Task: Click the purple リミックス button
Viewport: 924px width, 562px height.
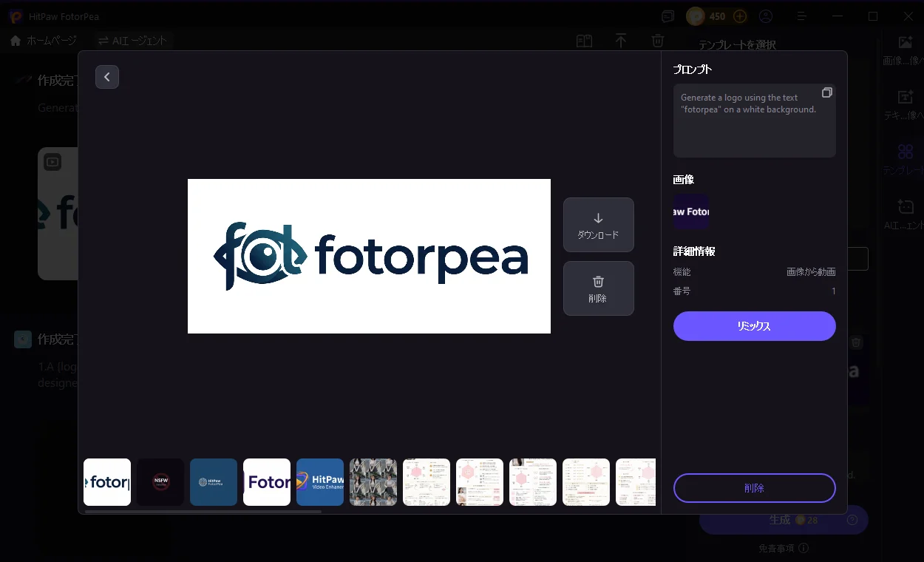Action: click(754, 326)
